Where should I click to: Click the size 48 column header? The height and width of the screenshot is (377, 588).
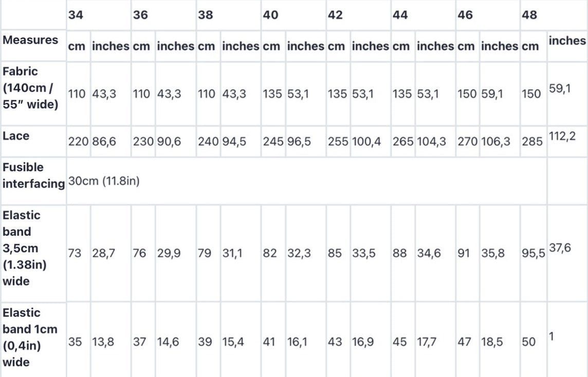coord(529,15)
